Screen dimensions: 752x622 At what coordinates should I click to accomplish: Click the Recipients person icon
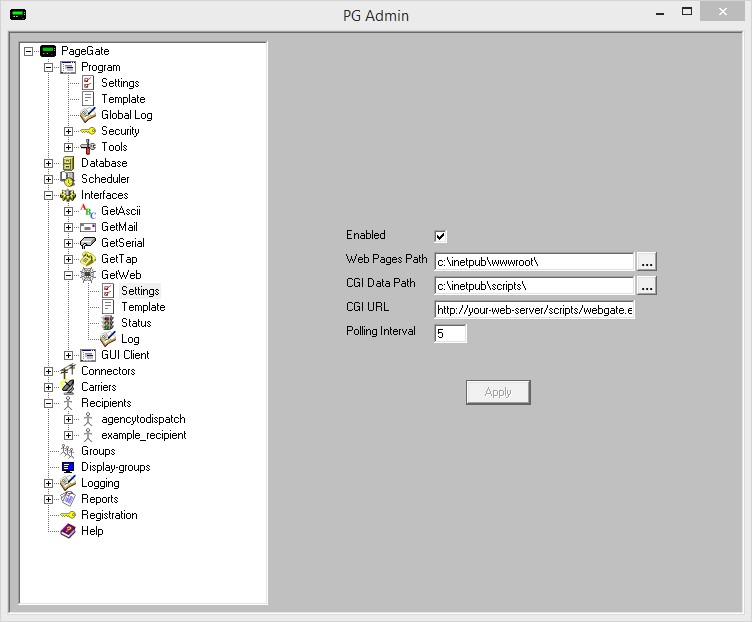(x=68, y=403)
